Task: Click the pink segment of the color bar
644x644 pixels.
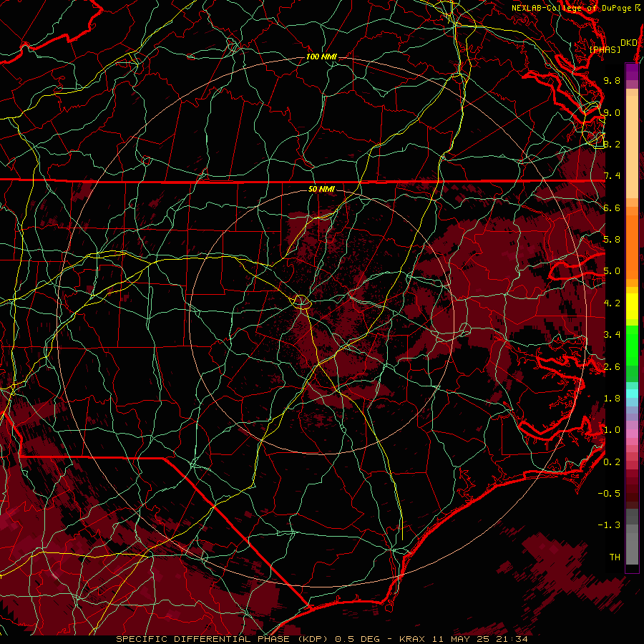Action: click(x=632, y=434)
